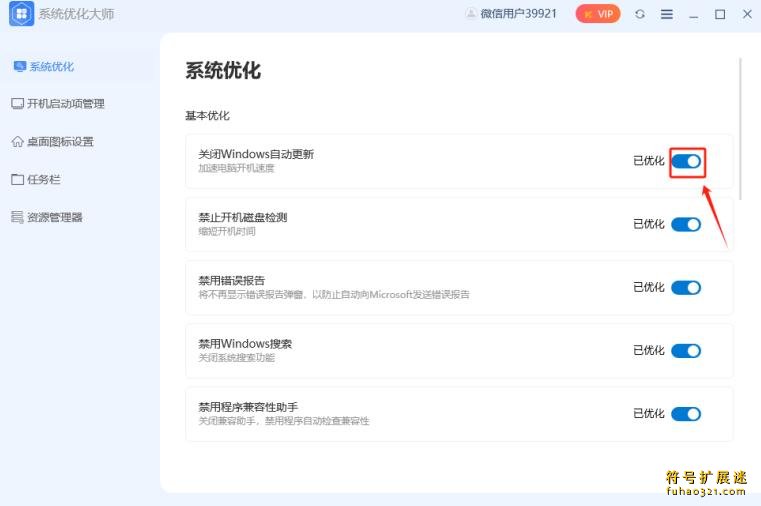
Task: Click the 禁用Windows搜索 title text
Action: pos(245,344)
